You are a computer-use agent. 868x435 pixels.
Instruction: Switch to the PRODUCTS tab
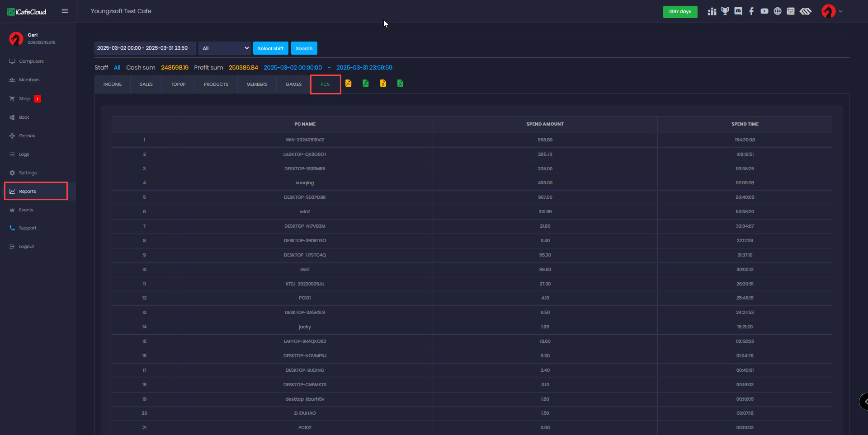click(x=216, y=84)
